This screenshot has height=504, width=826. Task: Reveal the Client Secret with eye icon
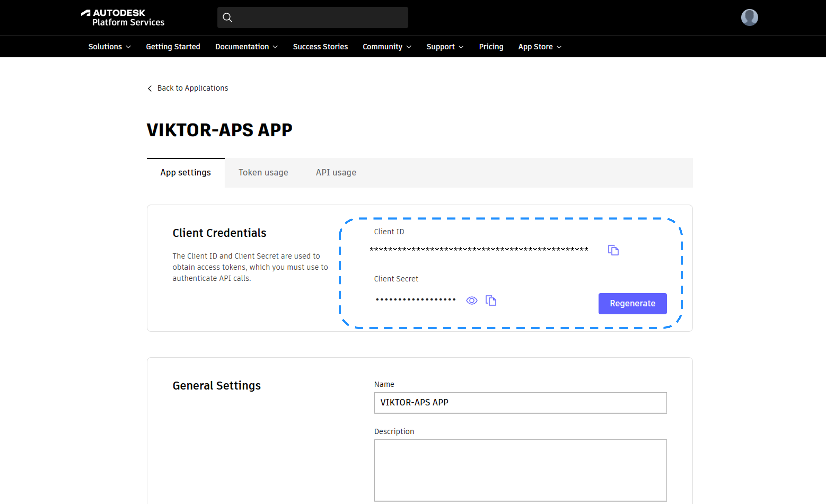[x=471, y=300]
